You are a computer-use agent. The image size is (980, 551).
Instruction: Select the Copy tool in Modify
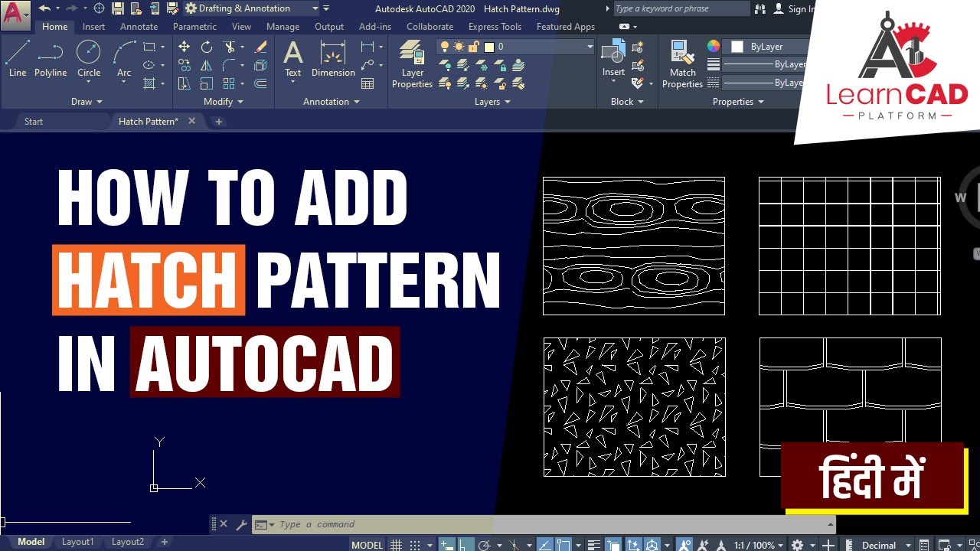[x=184, y=65]
